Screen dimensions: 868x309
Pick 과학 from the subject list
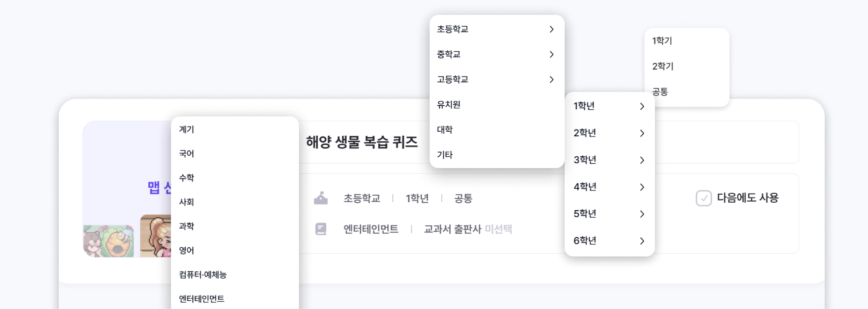coord(187,226)
